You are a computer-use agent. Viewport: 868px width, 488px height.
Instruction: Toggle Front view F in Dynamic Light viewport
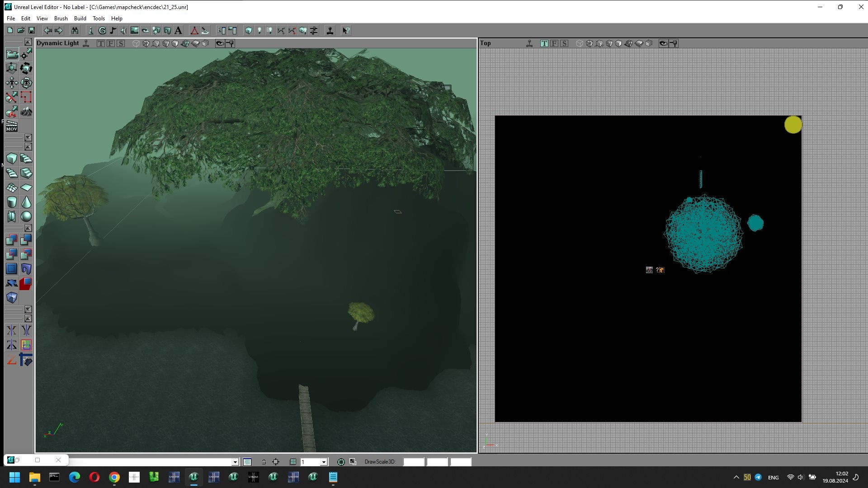[x=111, y=43]
